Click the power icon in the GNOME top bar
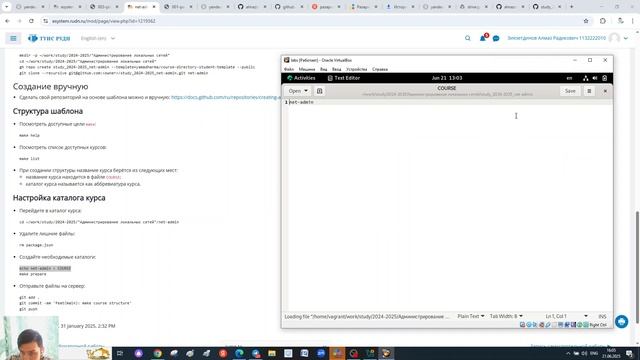 pyautogui.click(x=604, y=78)
